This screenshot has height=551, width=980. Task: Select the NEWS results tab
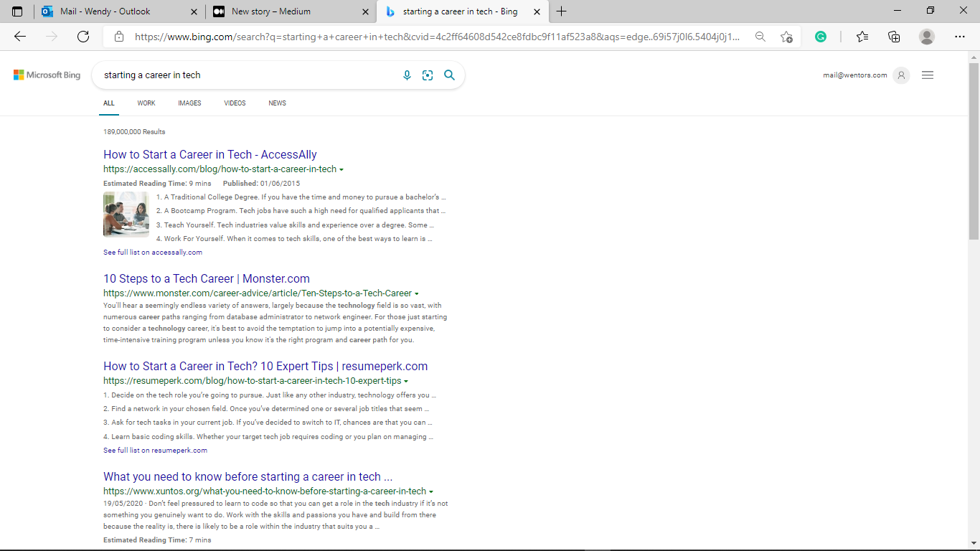[277, 103]
